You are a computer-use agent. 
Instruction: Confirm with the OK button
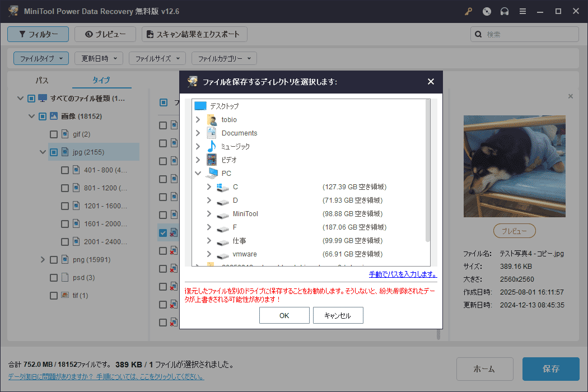[x=284, y=315]
